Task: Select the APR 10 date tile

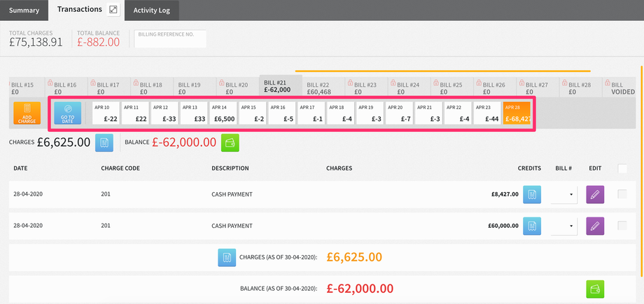Action: click(106, 113)
